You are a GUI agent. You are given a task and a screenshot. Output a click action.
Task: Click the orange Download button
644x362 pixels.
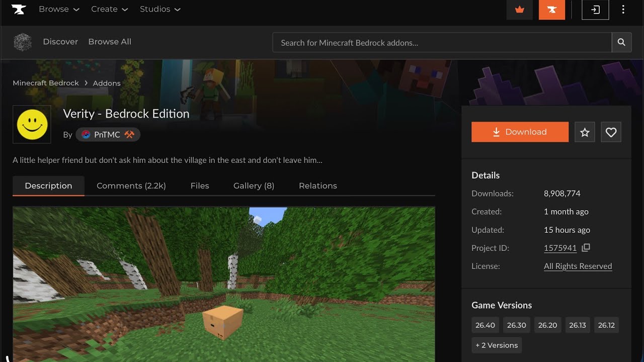click(x=520, y=132)
